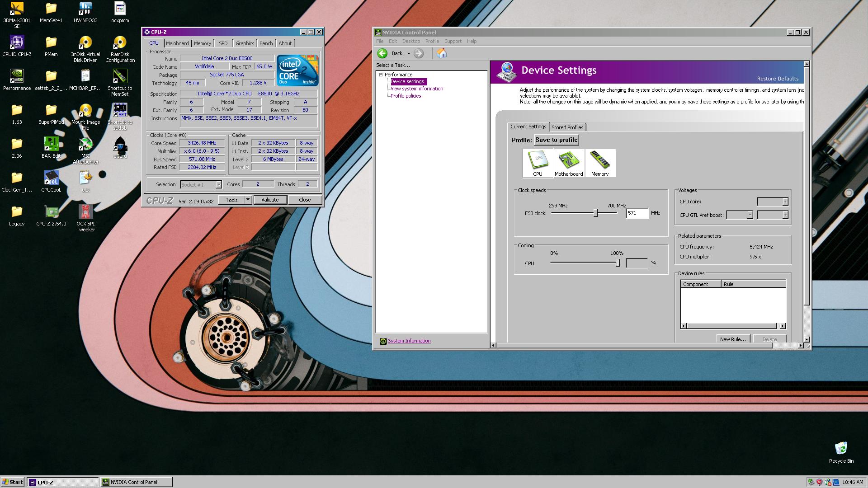Click Restore Defaults link
The height and width of the screenshot is (488, 868).
point(778,79)
